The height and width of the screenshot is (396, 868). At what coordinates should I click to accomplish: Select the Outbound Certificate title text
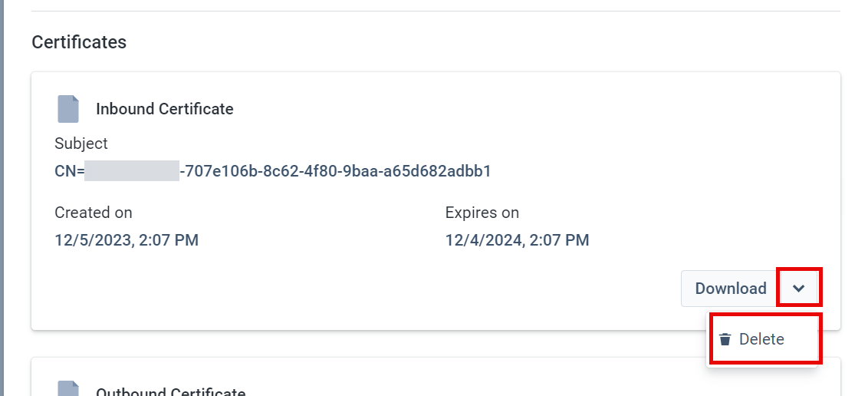click(170, 391)
